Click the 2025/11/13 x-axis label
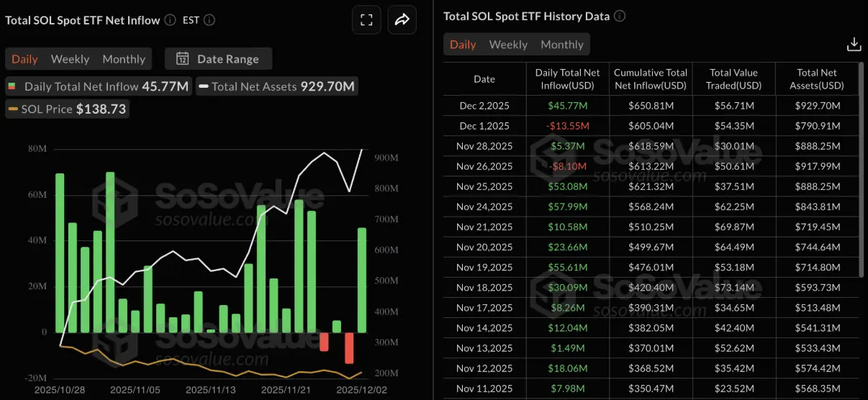This screenshot has width=868, height=400. [x=211, y=390]
